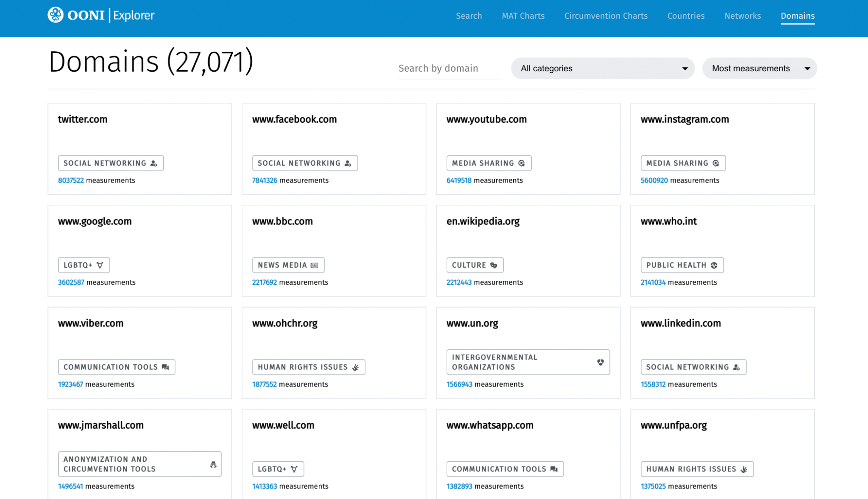Click the Human Rights Issues icon on www.ohchr.org card
This screenshot has height=499, width=868.
click(355, 367)
